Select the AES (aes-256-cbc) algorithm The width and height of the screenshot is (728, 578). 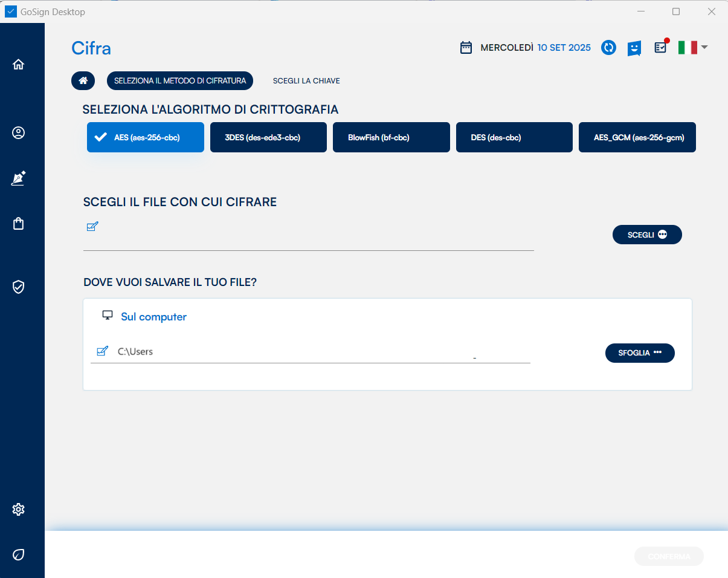click(146, 137)
